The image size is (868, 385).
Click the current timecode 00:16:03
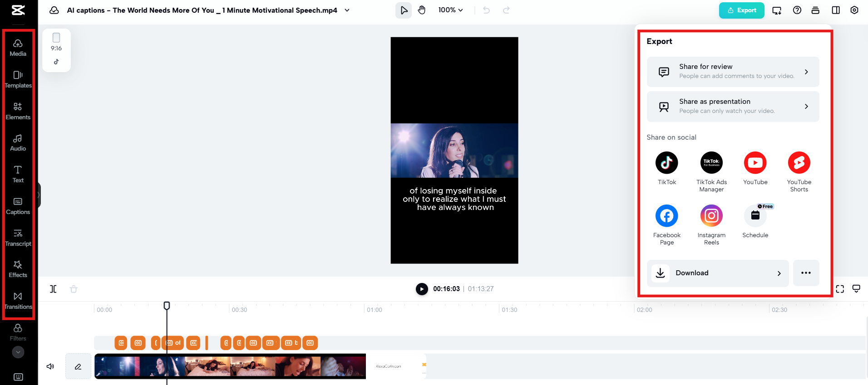(x=446, y=289)
